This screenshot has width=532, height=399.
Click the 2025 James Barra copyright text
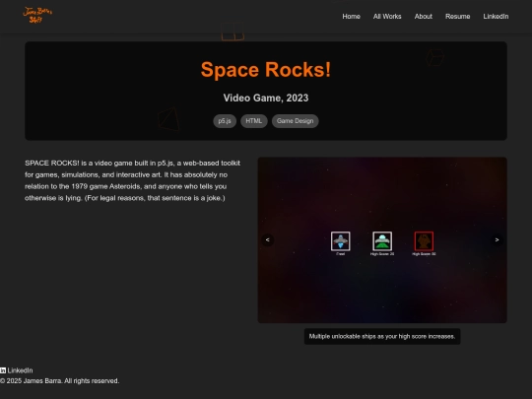(59, 381)
